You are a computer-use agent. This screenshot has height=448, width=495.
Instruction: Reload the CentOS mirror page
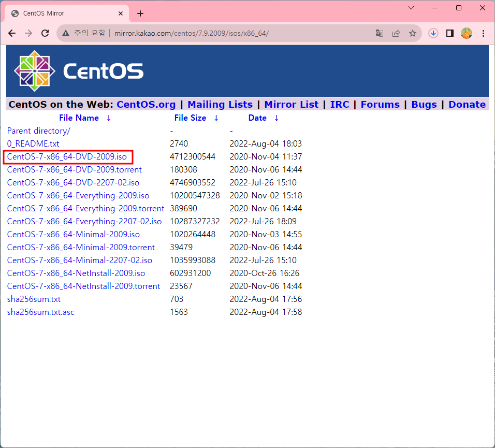coord(45,33)
